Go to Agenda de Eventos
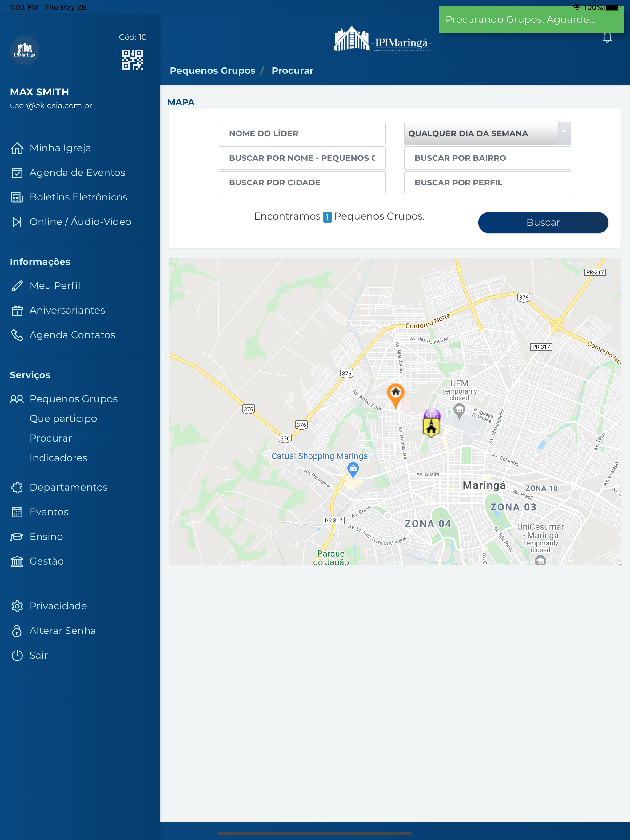The height and width of the screenshot is (840, 630). point(78,173)
